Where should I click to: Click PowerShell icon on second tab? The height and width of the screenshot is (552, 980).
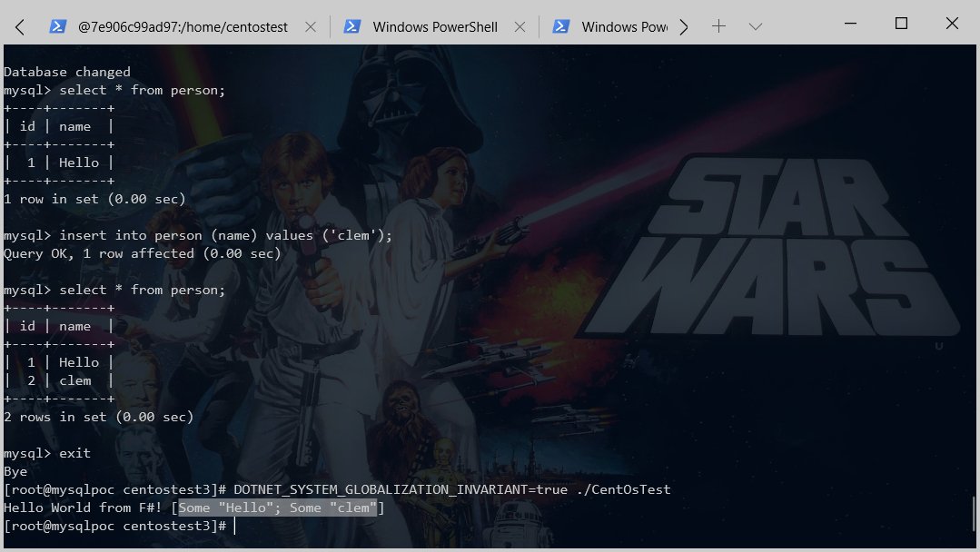coord(351,26)
